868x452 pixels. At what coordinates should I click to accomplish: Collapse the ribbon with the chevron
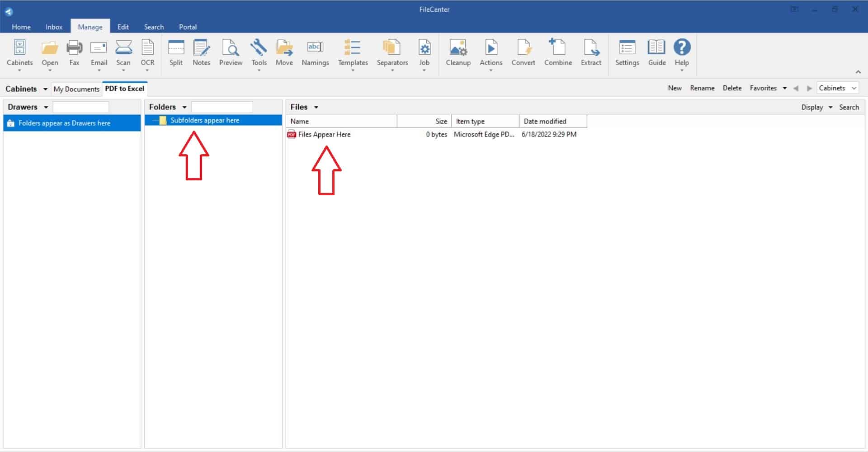pos(858,72)
